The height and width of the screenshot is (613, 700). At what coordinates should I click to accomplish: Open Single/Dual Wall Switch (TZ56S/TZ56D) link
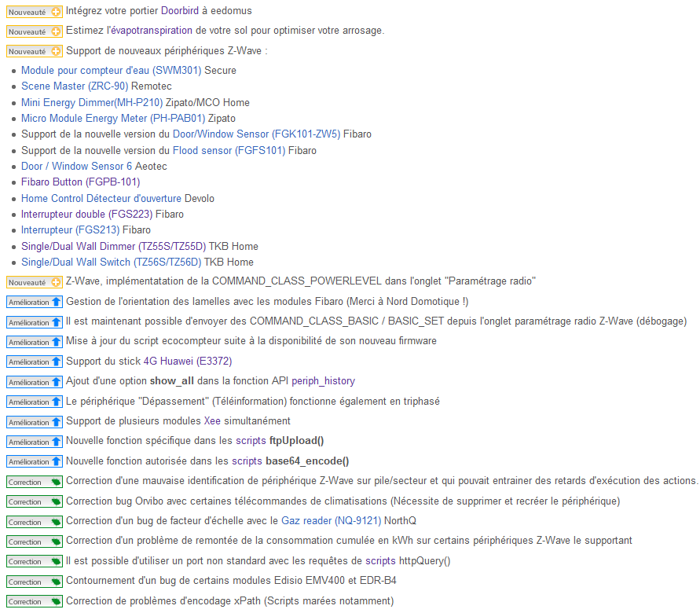[x=112, y=262]
